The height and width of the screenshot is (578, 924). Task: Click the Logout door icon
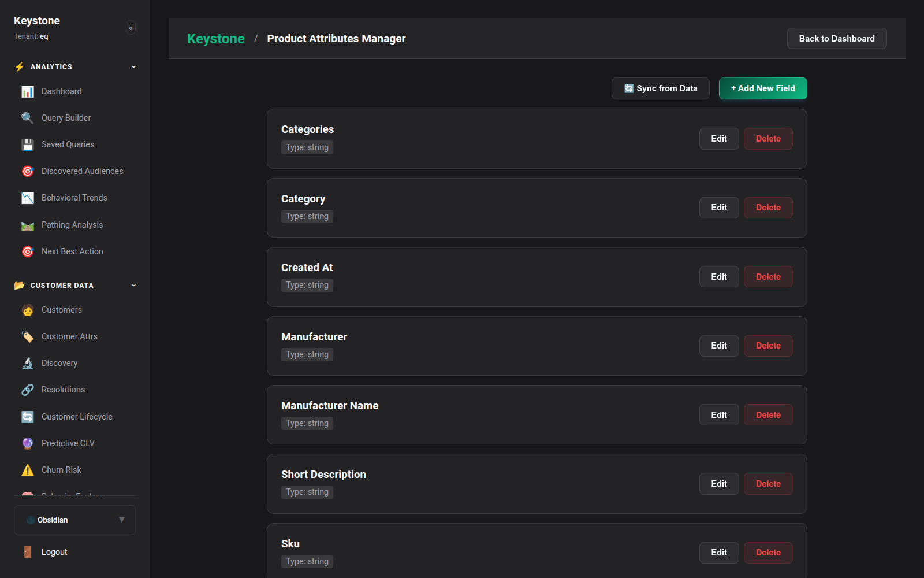click(x=28, y=552)
